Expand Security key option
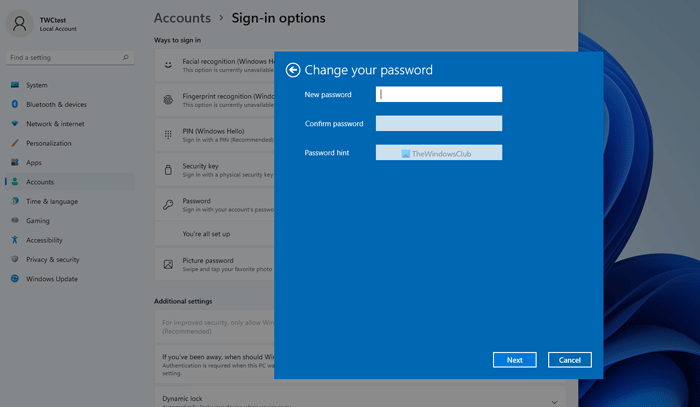Screen dimensions: 700x407 click(x=215, y=170)
